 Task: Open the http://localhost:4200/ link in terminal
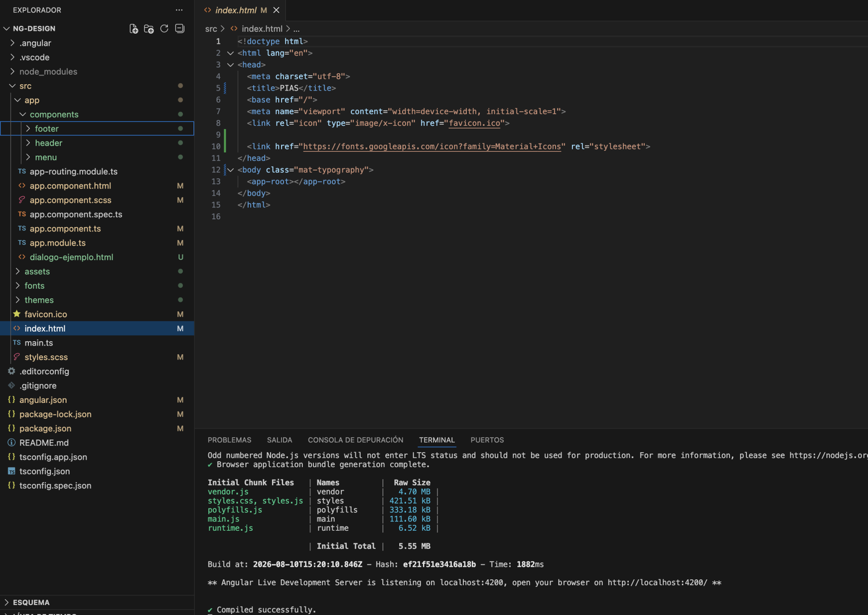point(658,582)
